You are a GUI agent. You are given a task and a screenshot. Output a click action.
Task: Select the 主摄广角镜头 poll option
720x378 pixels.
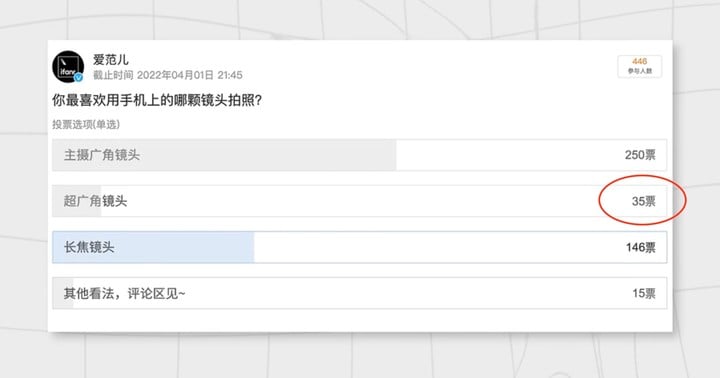360,155
